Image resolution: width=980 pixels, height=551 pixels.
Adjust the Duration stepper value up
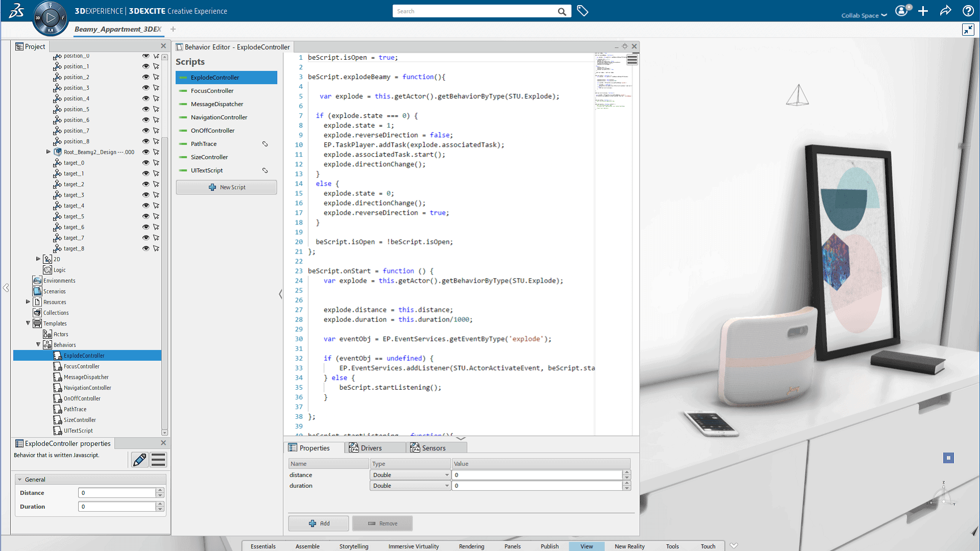(x=161, y=504)
